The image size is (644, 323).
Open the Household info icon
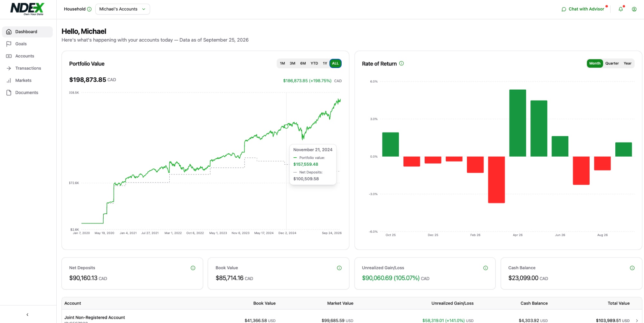(x=90, y=9)
